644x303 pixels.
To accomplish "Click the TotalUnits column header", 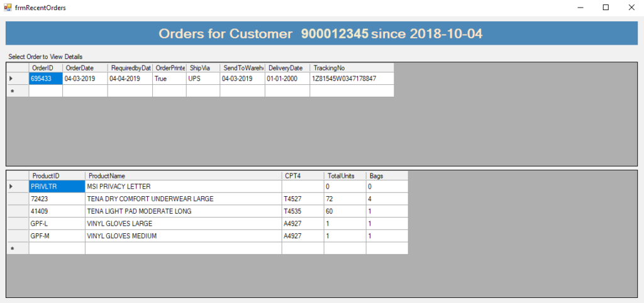I will point(345,176).
